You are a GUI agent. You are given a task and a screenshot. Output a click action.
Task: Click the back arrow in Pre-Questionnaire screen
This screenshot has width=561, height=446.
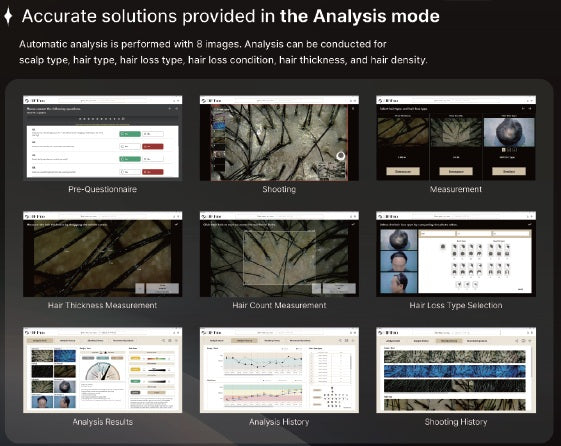[x=169, y=108]
